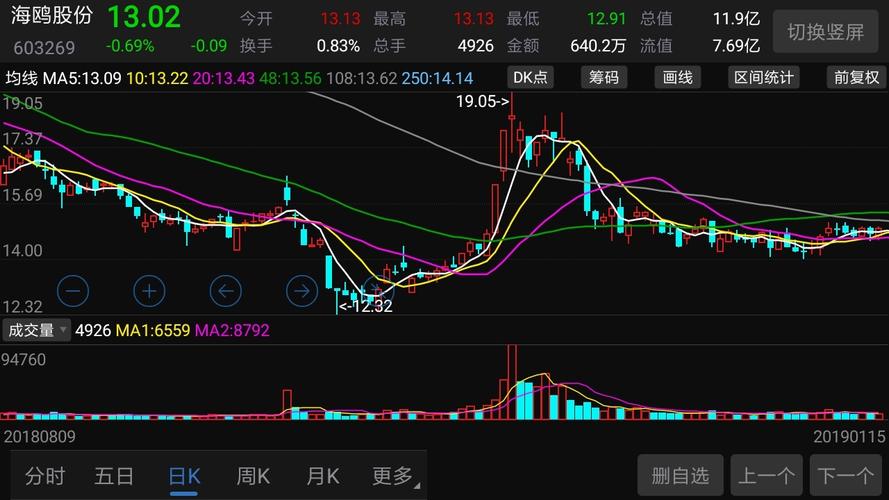Go to 下一个 stock
The width and height of the screenshot is (889, 500).
[x=846, y=475]
